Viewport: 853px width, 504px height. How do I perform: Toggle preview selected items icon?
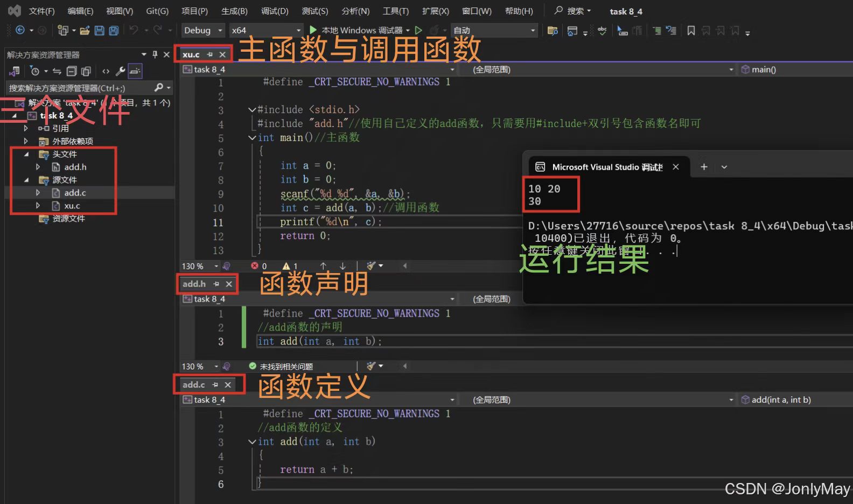[x=135, y=71]
